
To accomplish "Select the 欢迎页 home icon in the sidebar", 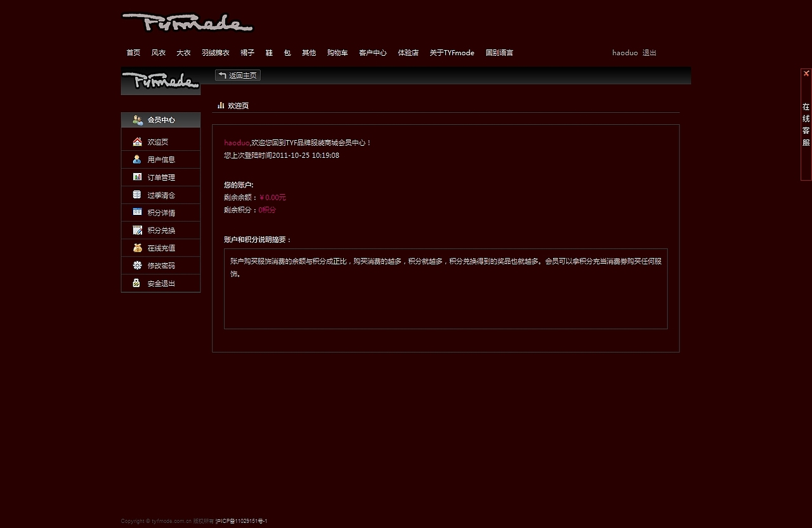I will click(x=137, y=141).
